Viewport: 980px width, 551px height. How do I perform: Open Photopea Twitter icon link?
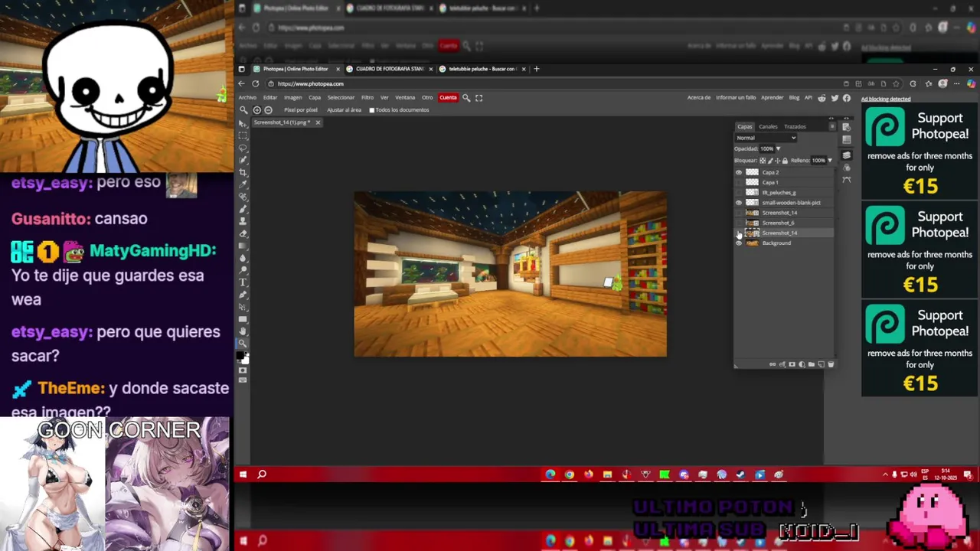834,97
